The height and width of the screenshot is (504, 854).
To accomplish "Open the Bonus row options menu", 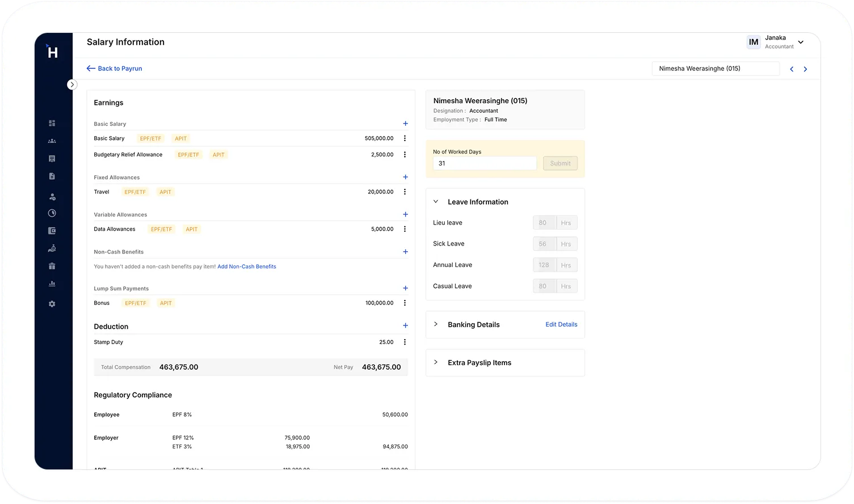I will [x=405, y=303].
